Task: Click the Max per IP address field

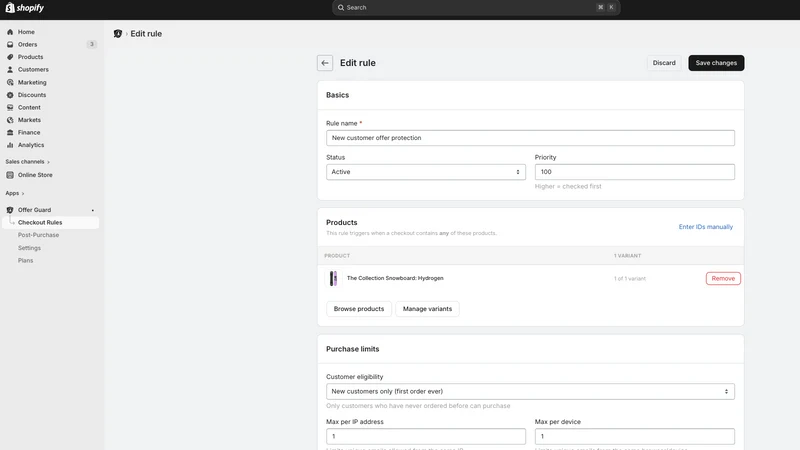Action: click(426, 436)
